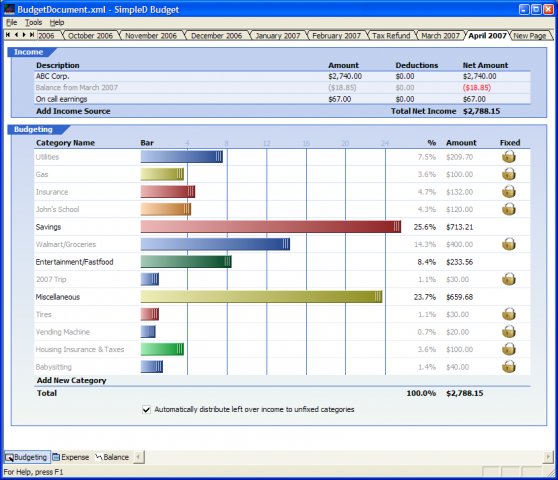Click the Entertainment/Fastfood category name
Viewport: 558px width, 480px height.
74,262
